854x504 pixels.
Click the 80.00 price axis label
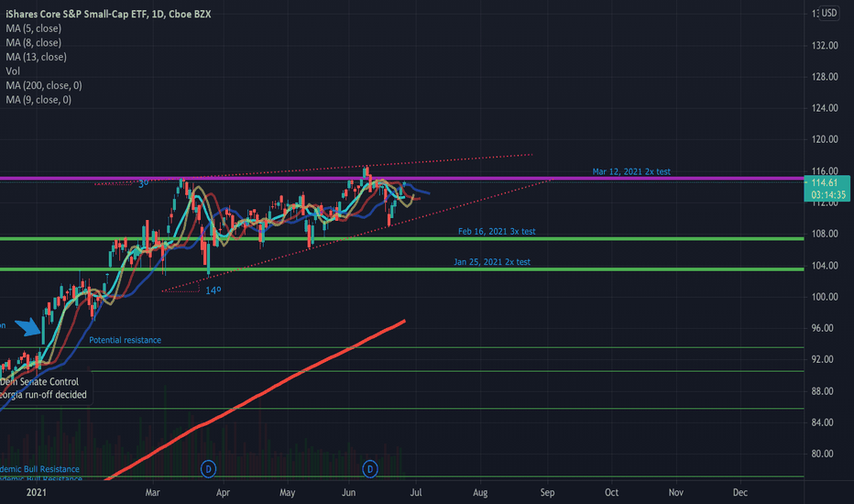(825, 454)
